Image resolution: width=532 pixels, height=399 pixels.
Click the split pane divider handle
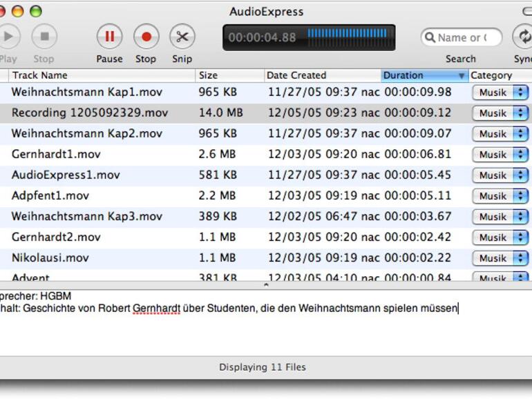click(x=266, y=285)
